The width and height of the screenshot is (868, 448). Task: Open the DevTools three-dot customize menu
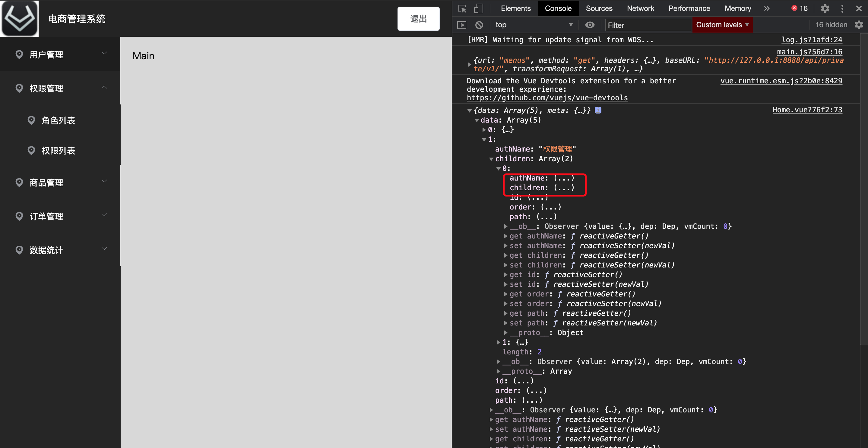tap(842, 8)
